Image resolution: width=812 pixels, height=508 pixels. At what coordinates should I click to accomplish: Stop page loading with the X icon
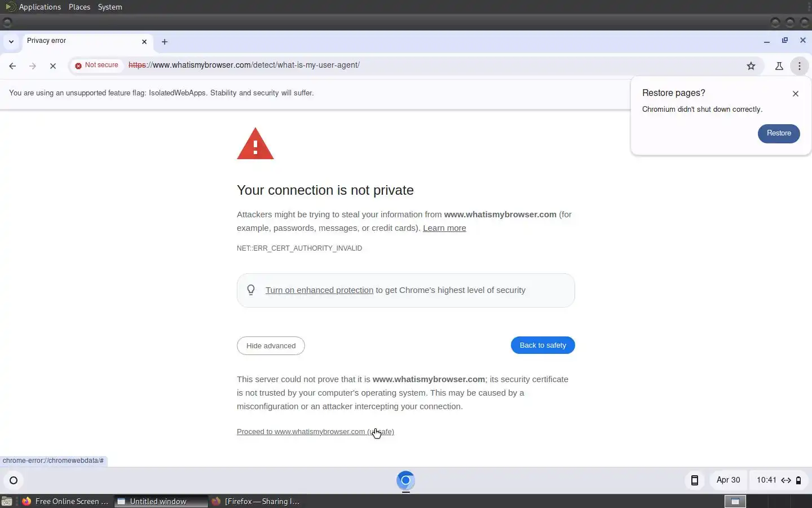point(53,66)
